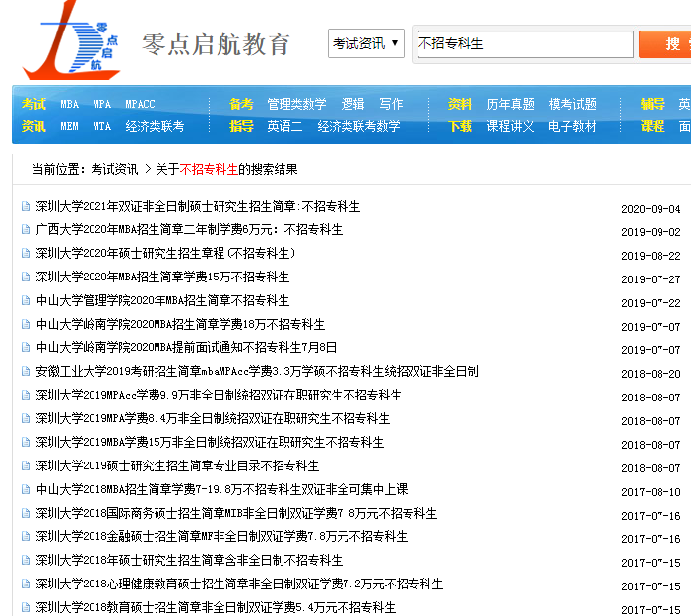Click document icon beside 深圳大学2018金融硕士 row

pyautogui.click(x=26, y=536)
